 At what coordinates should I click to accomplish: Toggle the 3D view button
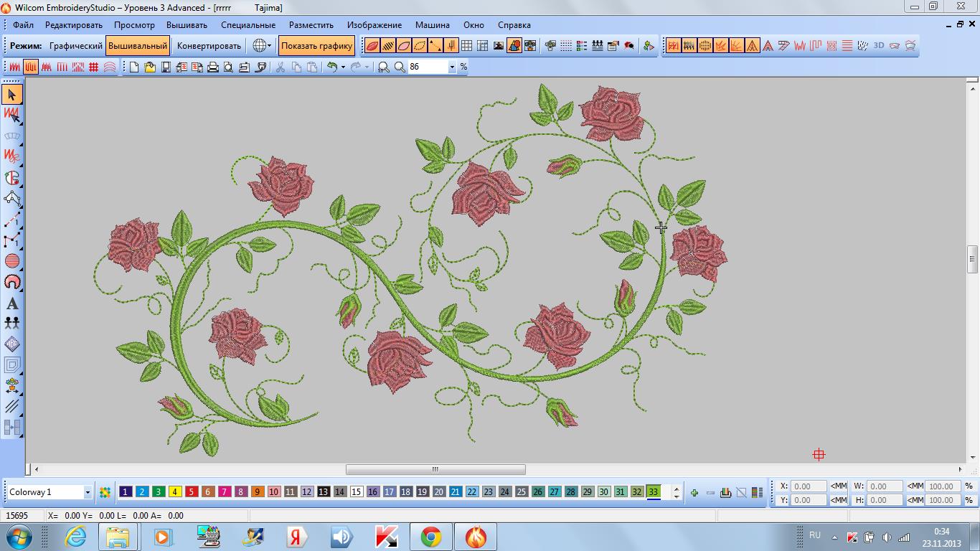pyautogui.click(x=879, y=46)
